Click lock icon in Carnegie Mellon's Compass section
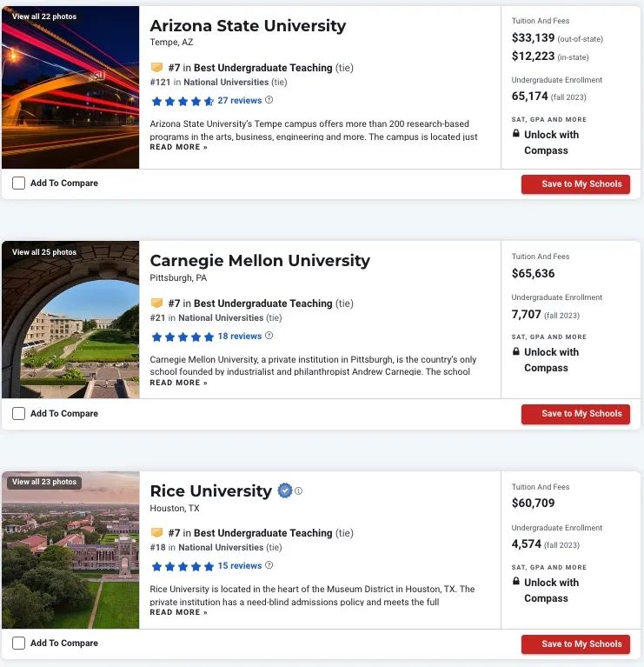 (x=515, y=351)
